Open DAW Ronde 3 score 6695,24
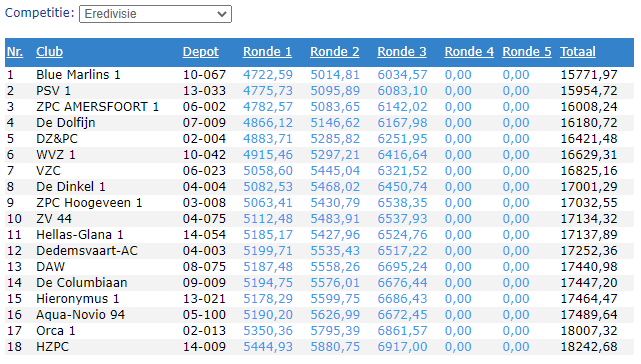This screenshot has height=364, width=641. pos(402,267)
